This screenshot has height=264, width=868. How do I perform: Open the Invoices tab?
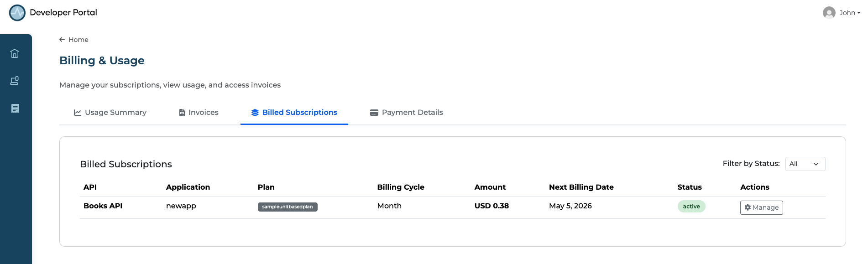203,113
